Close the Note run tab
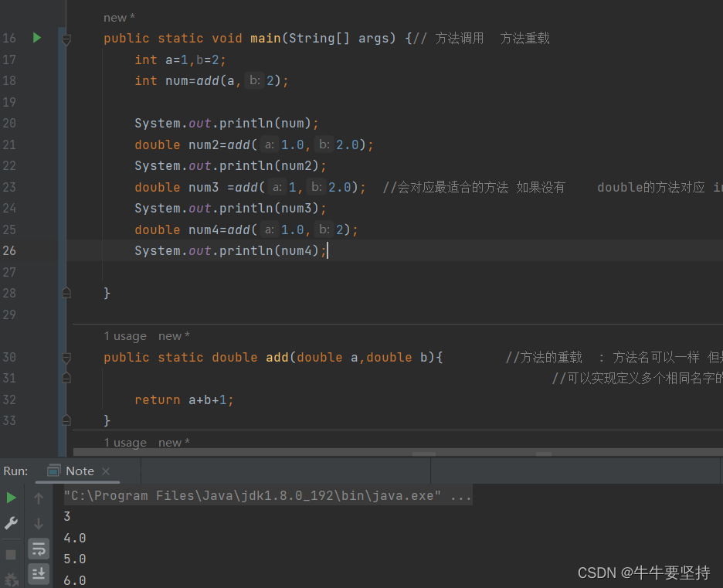Viewport: 723px width, 588px height. [106, 471]
